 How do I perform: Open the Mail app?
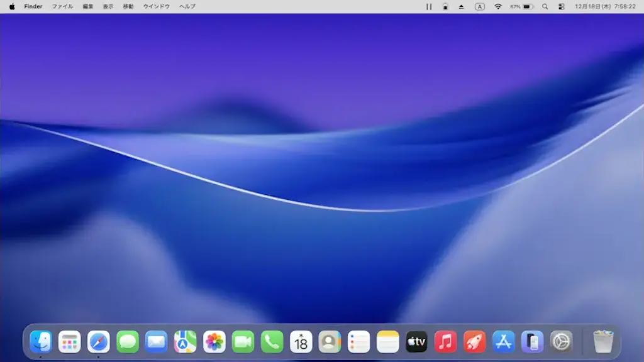[156, 343]
